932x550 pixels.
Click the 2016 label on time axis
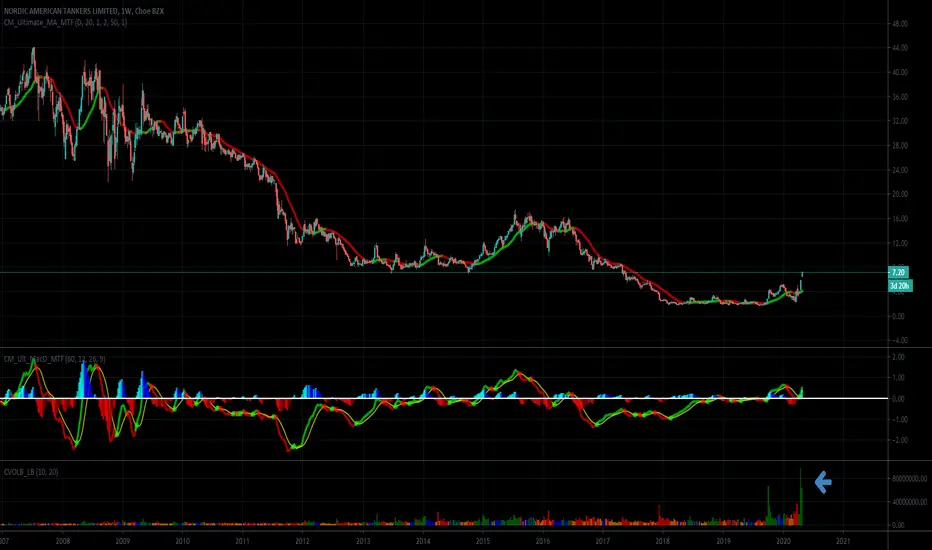point(543,541)
